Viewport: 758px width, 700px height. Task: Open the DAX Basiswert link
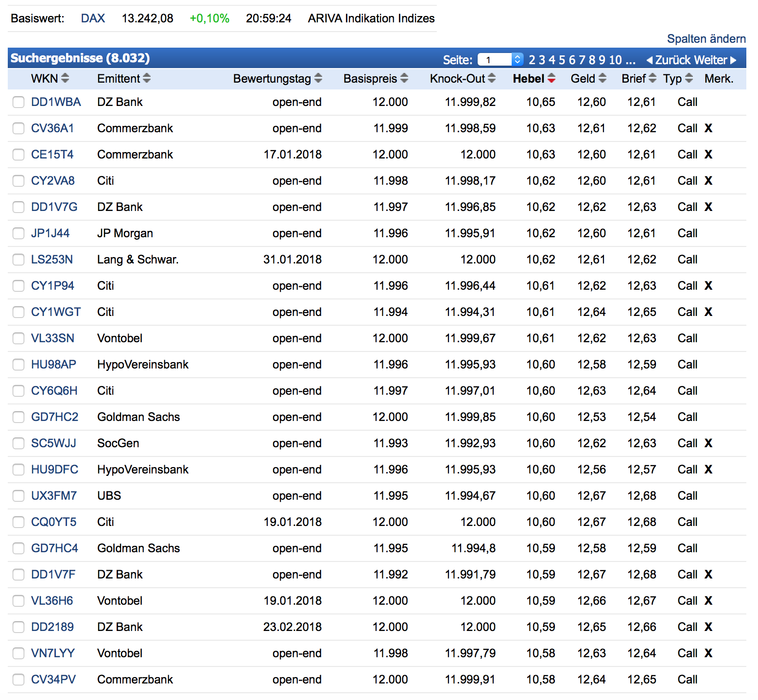click(x=93, y=18)
